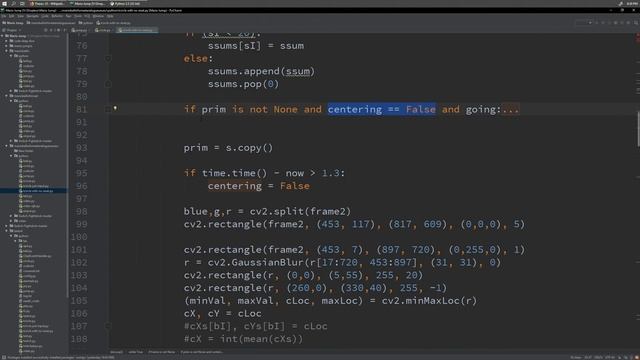The width and height of the screenshot is (640, 360).
Task: Click line number 93 in gutter
Action: [x=82, y=148]
